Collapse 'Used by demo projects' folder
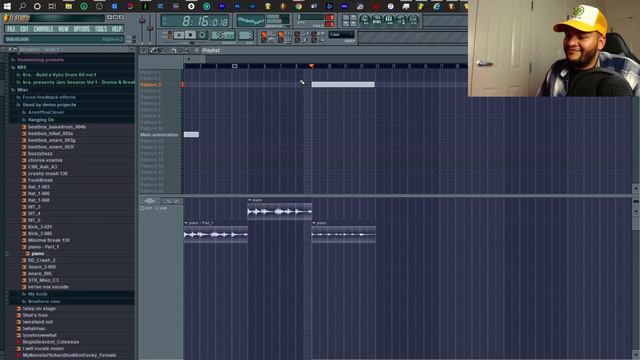 [49, 105]
